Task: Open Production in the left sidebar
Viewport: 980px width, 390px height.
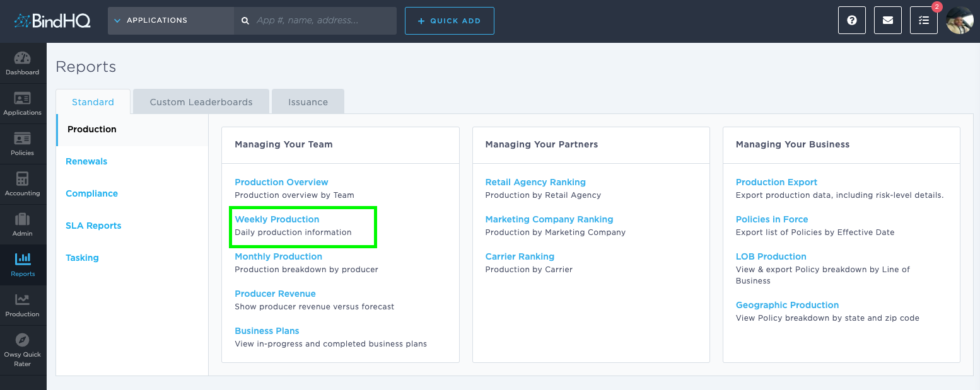Action: click(x=23, y=306)
